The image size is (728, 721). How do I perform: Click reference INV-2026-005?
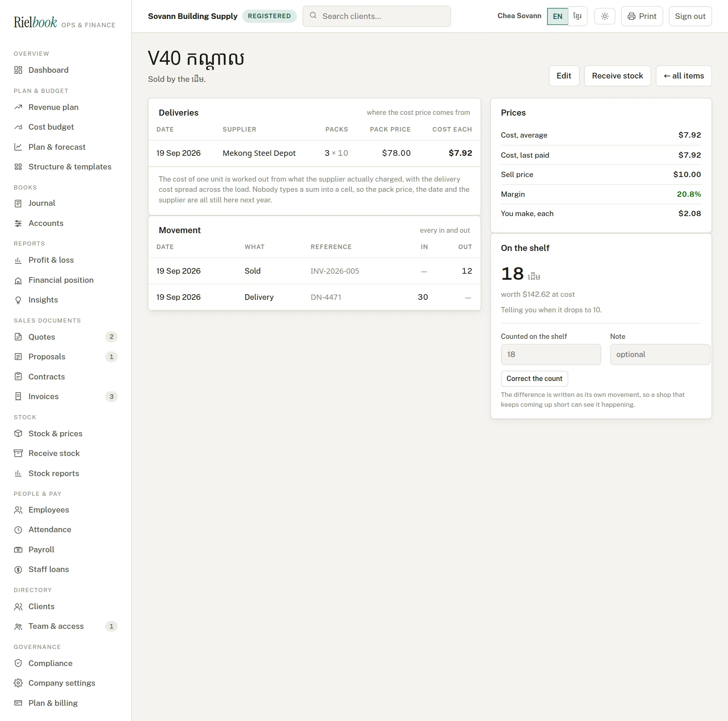click(x=335, y=271)
